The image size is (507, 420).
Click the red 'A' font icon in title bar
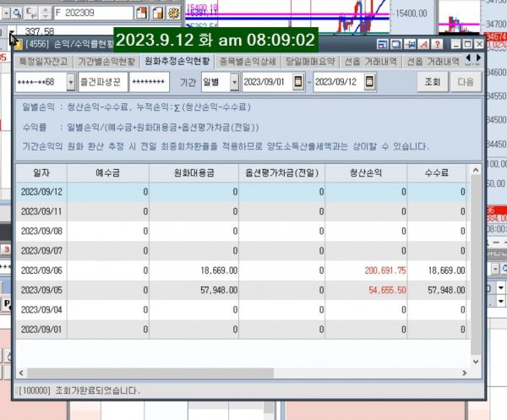pos(424,44)
